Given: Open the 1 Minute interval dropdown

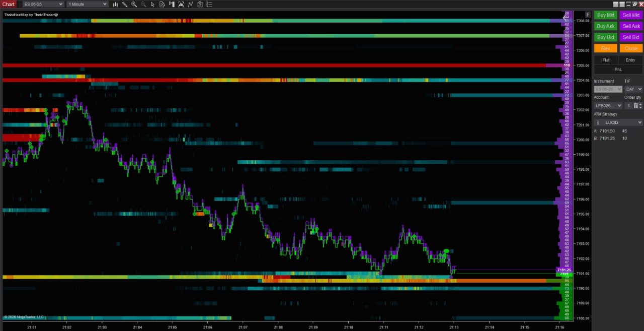Looking at the screenshot, I should [88, 4].
